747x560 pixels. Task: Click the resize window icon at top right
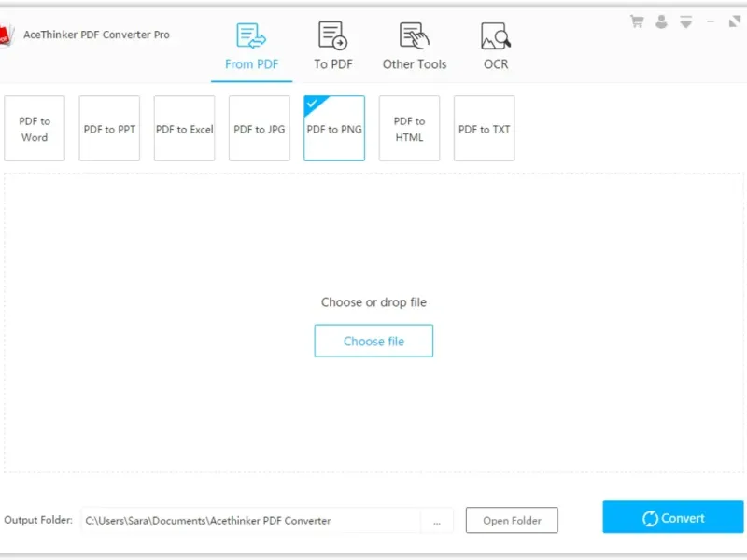[735, 21]
